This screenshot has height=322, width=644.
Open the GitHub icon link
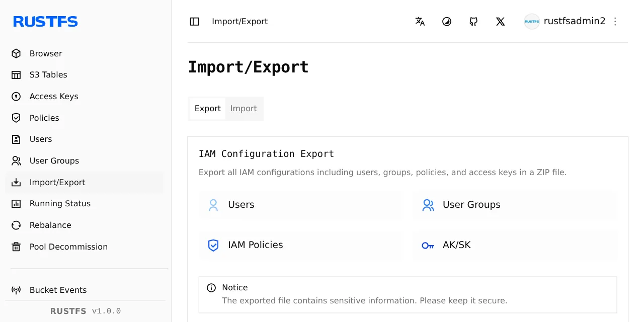point(473,22)
